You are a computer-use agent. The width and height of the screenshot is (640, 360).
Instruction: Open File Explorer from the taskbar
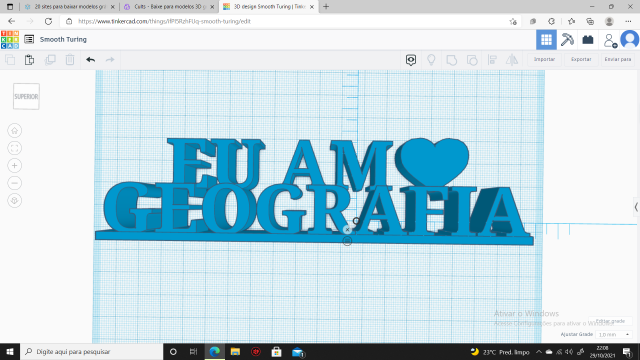click(x=235, y=351)
